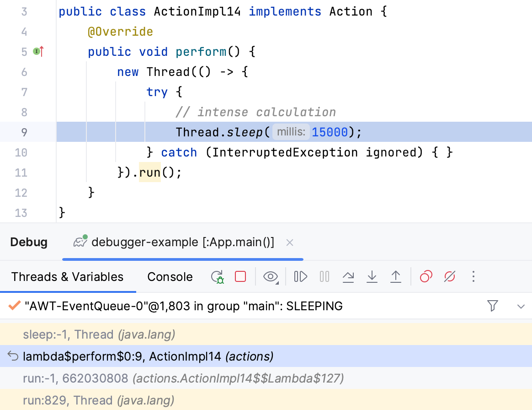Click the millis: parameter hint
The height and width of the screenshot is (410, 532).
point(291,131)
